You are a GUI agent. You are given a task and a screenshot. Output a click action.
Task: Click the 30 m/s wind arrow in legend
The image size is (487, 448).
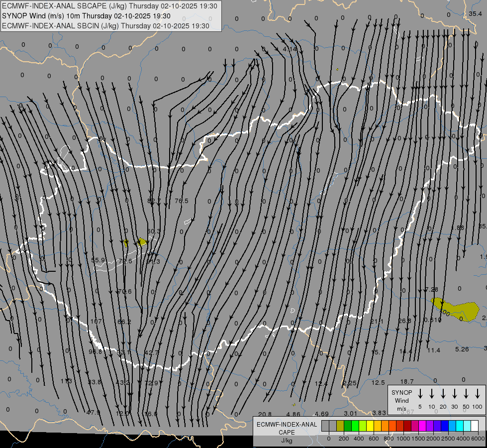pyautogui.click(x=454, y=394)
